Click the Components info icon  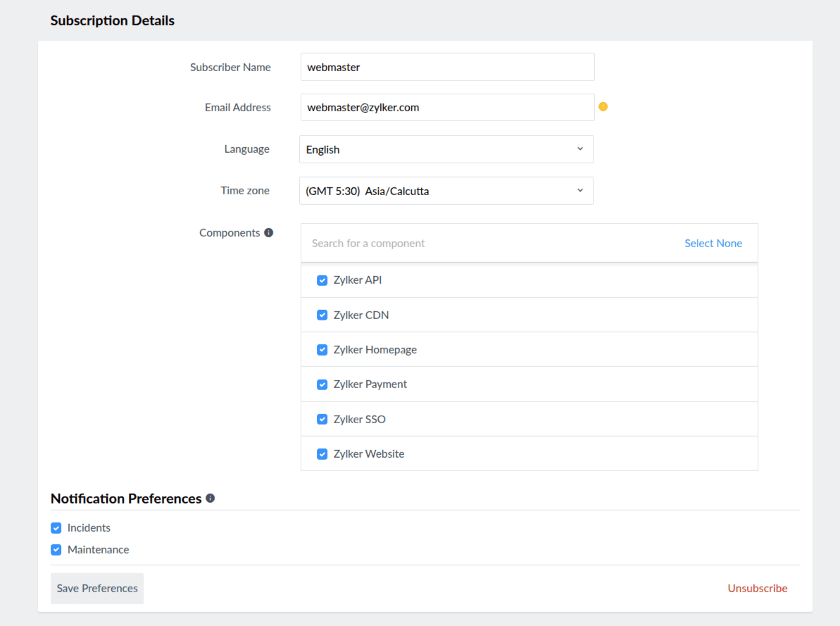pos(268,232)
